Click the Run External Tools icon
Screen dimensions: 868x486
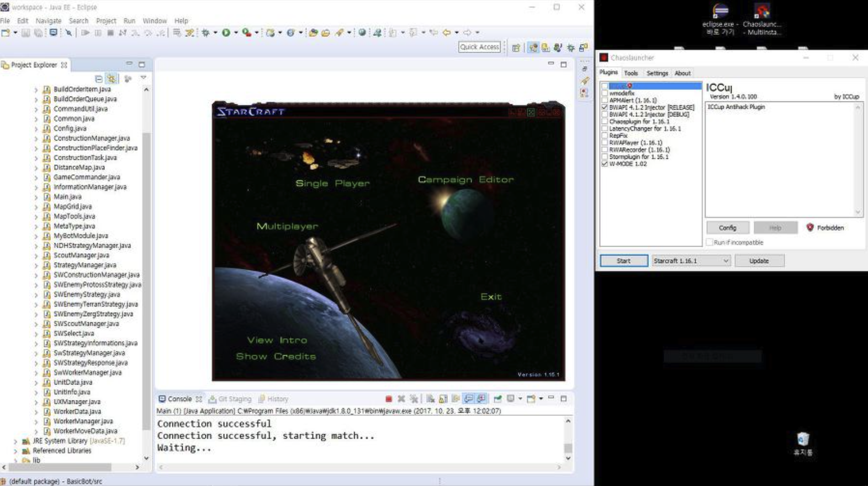click(247, 33)
